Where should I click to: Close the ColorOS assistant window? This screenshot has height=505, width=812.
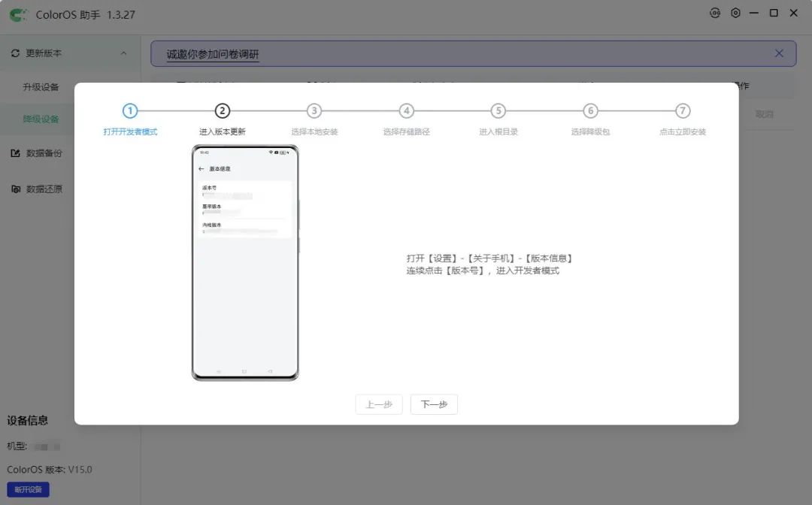pos(793,13)
